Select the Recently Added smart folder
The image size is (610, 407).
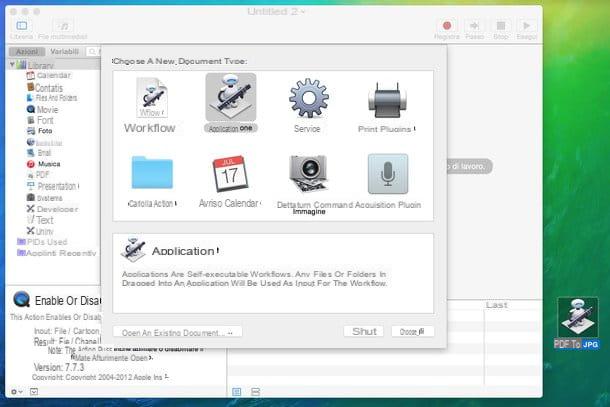pyautogui.click(x=56, y=253)
